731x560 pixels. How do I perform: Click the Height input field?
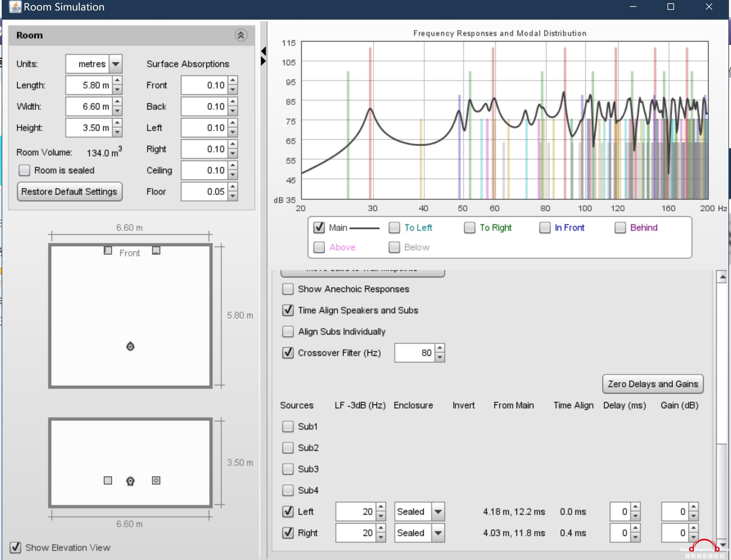[89, 128]
